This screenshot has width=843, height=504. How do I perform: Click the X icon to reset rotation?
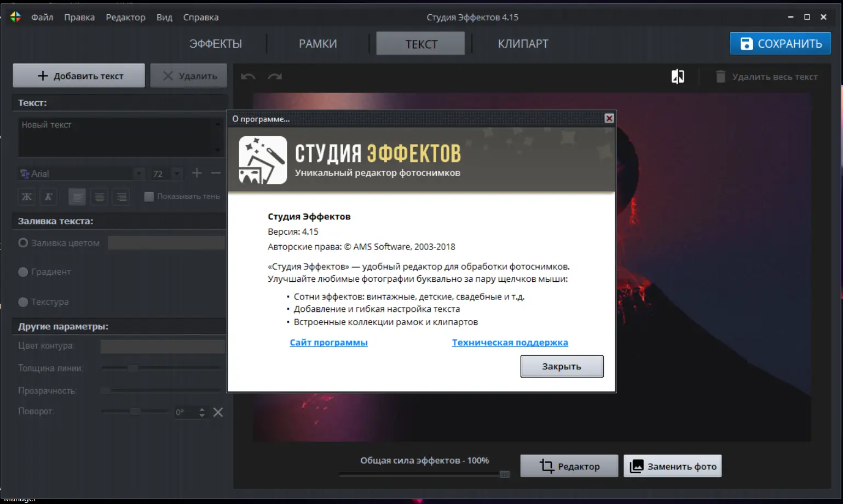(217, 412)
